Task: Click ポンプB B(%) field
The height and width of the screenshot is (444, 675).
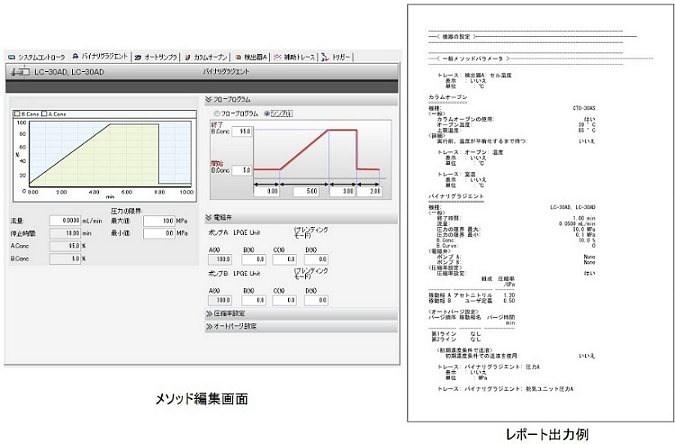Action: coord(254,300)
